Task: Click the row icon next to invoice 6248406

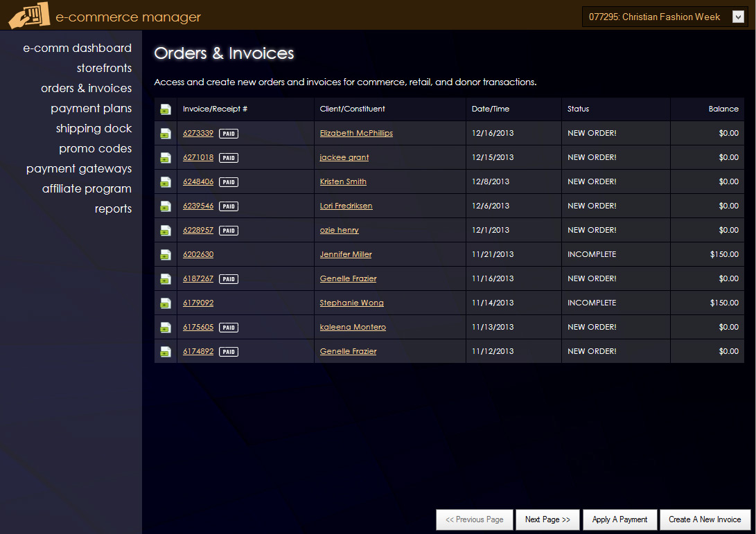Action: (x=166, y=182)
